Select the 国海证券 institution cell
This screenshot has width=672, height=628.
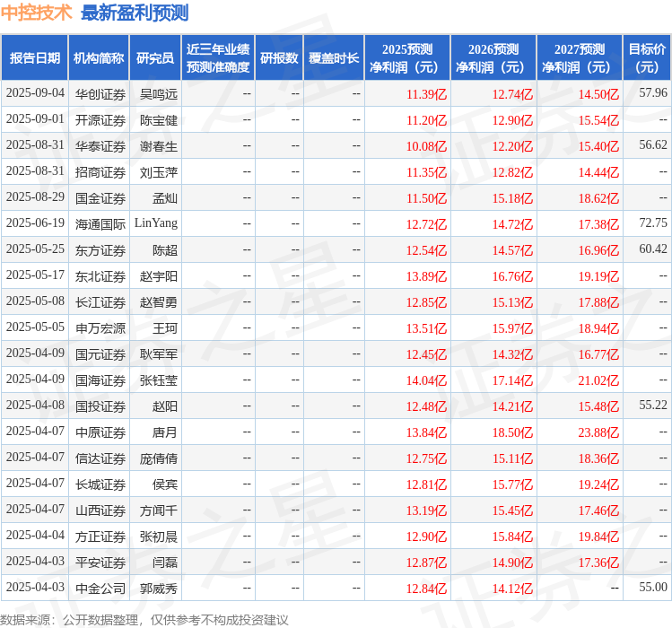(100, 380)
